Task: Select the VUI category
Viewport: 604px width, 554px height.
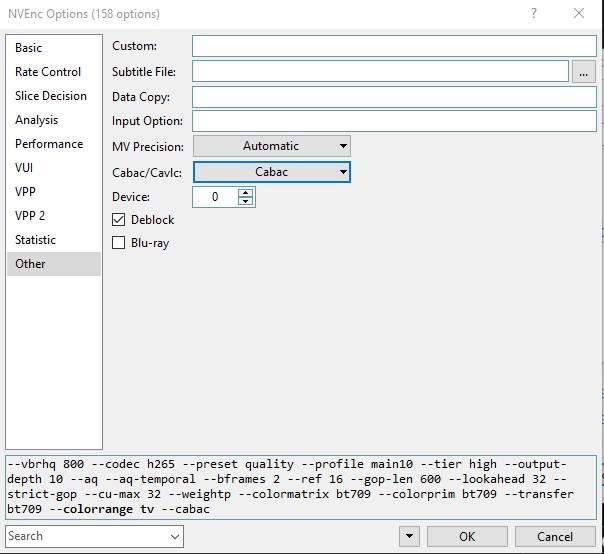Action: (x=54, y=168)
